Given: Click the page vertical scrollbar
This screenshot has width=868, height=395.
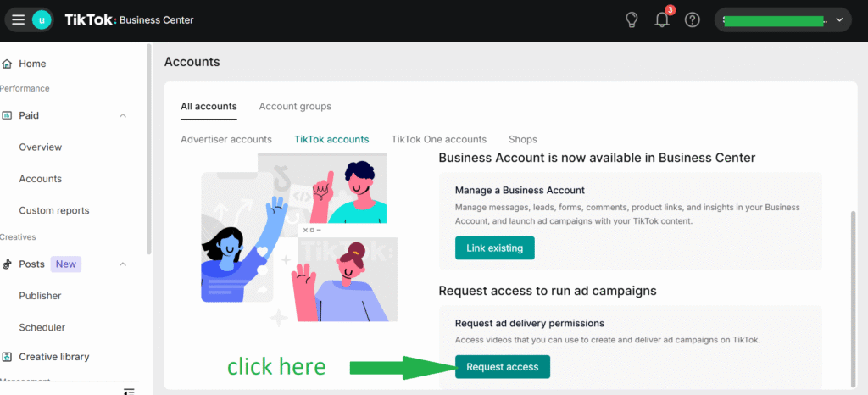Looking at the screenshot, I should [x=853, y=297].
